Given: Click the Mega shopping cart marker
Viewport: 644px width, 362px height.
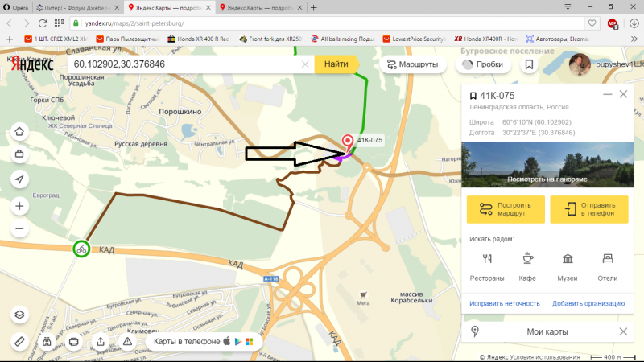Looking at the screenshot, I should (x=363, y=295).
